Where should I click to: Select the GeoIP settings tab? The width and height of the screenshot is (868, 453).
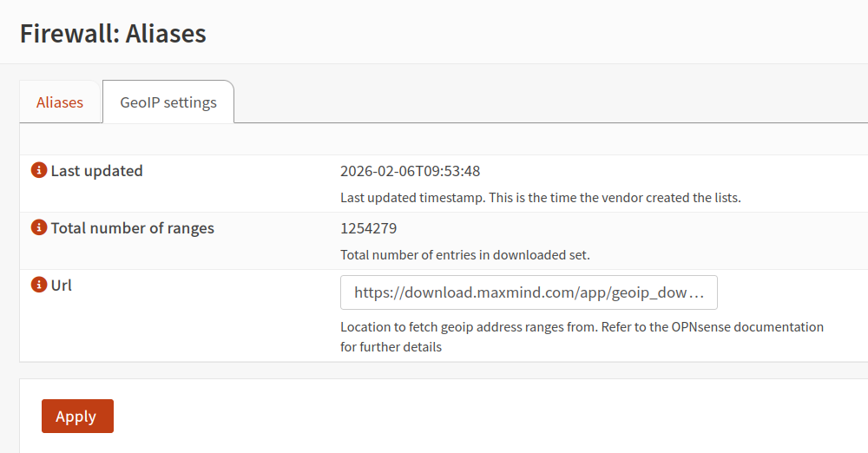pyautogui.click(x=168, y=102)
